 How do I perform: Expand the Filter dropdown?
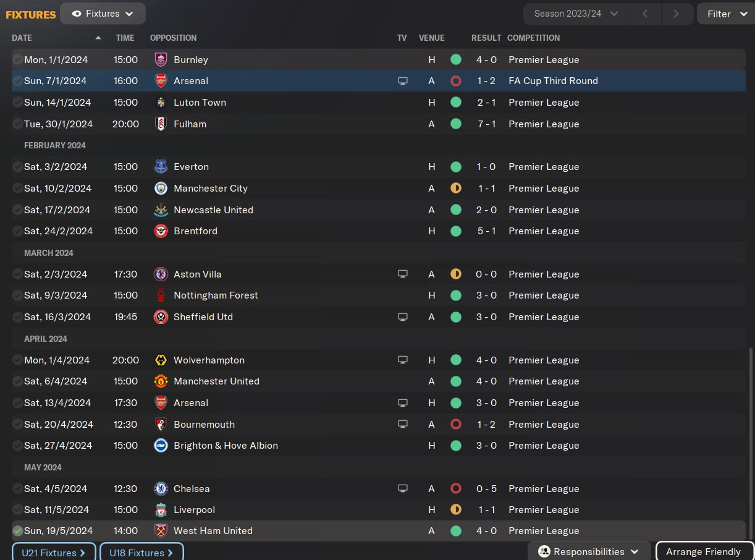point(726,14)
